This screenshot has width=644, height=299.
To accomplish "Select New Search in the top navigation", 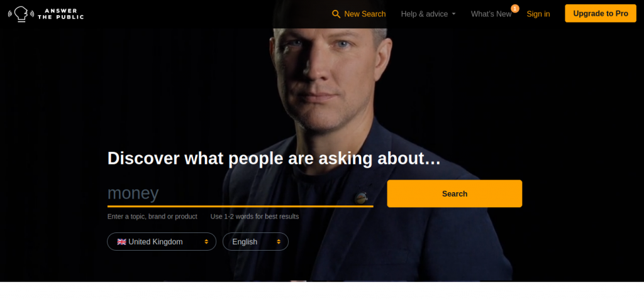I will (x=358, y=14).
